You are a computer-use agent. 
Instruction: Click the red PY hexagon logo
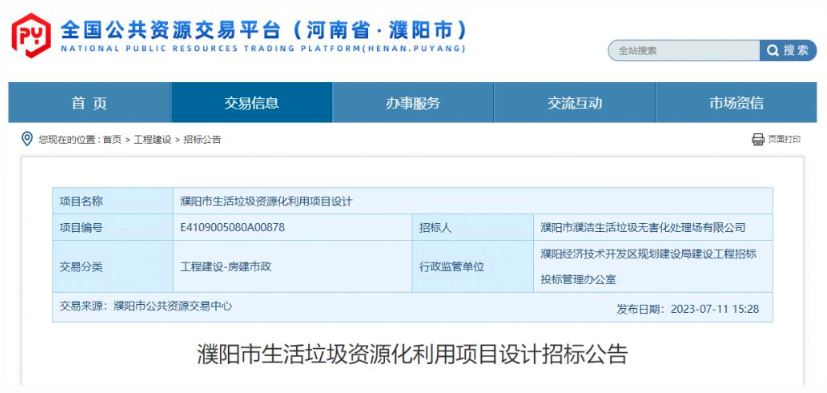32,35
